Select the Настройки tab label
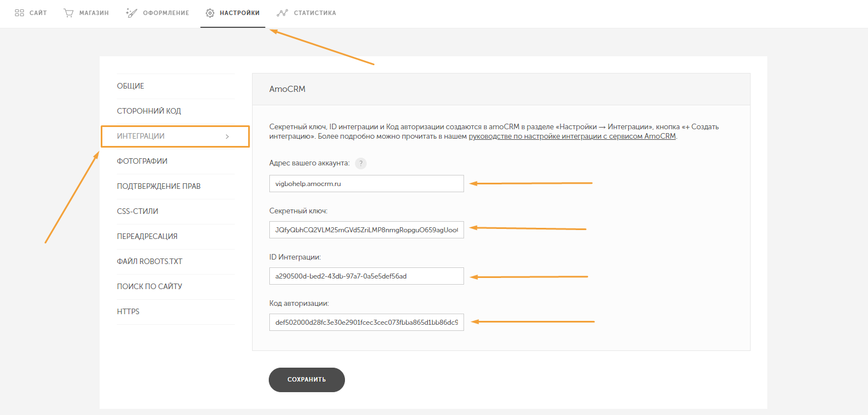Screen dimensions: 868x415 (239, 13)
